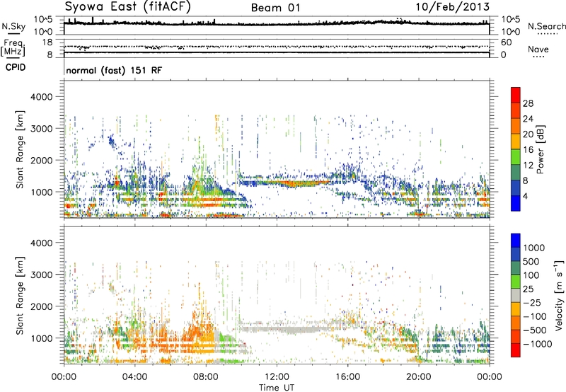Click 'Slant Range [km]' label of Velocity panel
The image size is (566, 392).
[20, 296]
